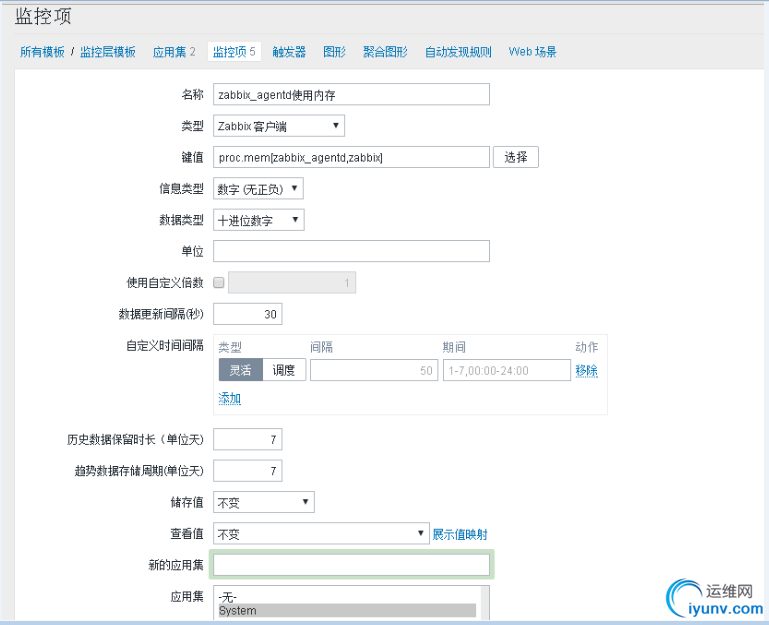Focus the 新的应用集 input field
The height and width of the screenshot is (625, 769).
click(x=351, y=565)
